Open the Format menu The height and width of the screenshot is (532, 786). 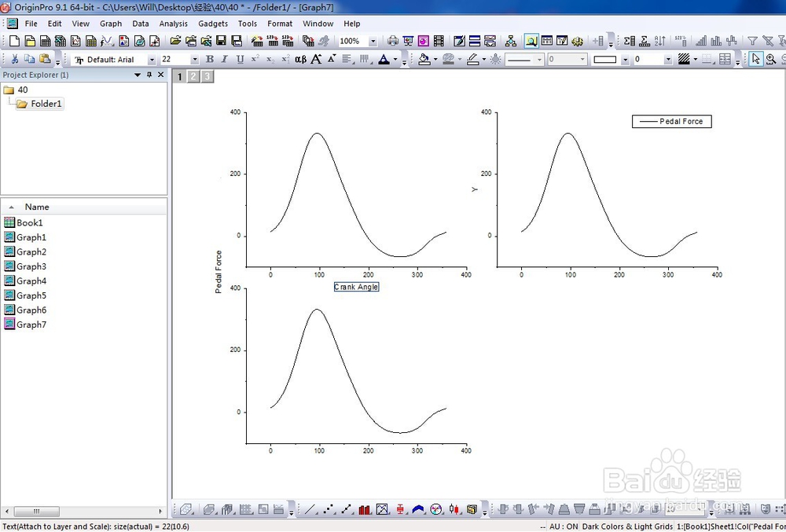(x=280, y=24)
